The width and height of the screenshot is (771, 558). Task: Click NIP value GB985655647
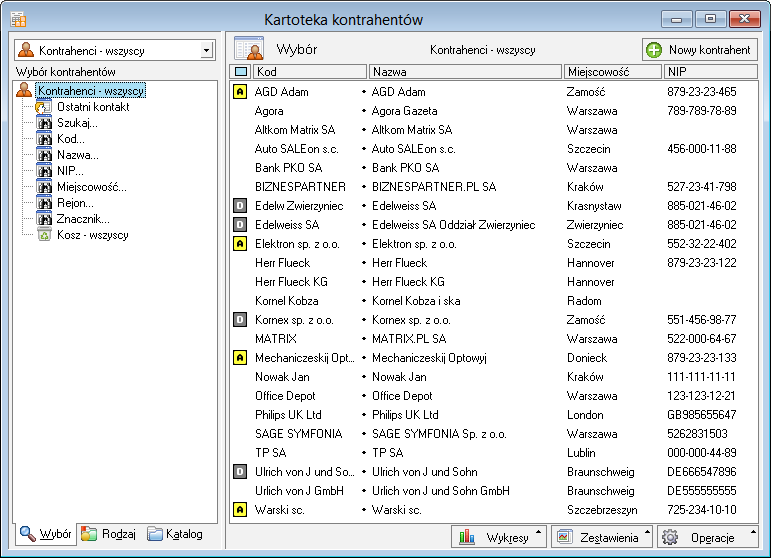point(702,415)
